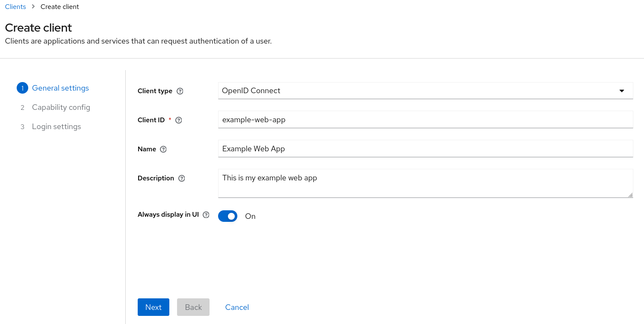644x324 pixels.
Task: Click the step 1 circle icon
Action: [22, 88]
